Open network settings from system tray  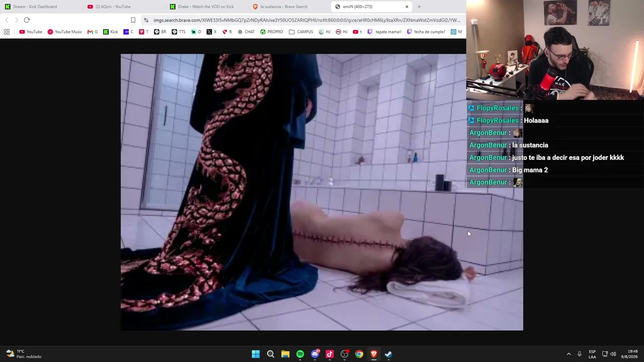point(605,354)
